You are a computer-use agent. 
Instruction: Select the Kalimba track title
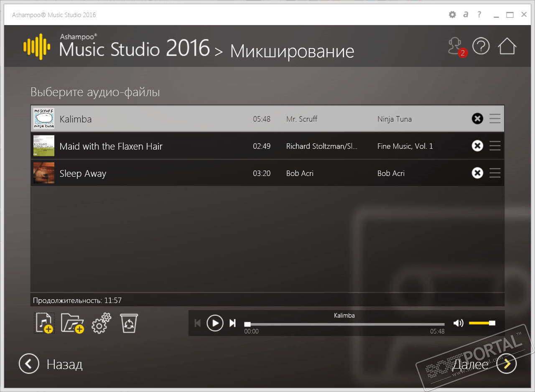click(x=76, y=119)
